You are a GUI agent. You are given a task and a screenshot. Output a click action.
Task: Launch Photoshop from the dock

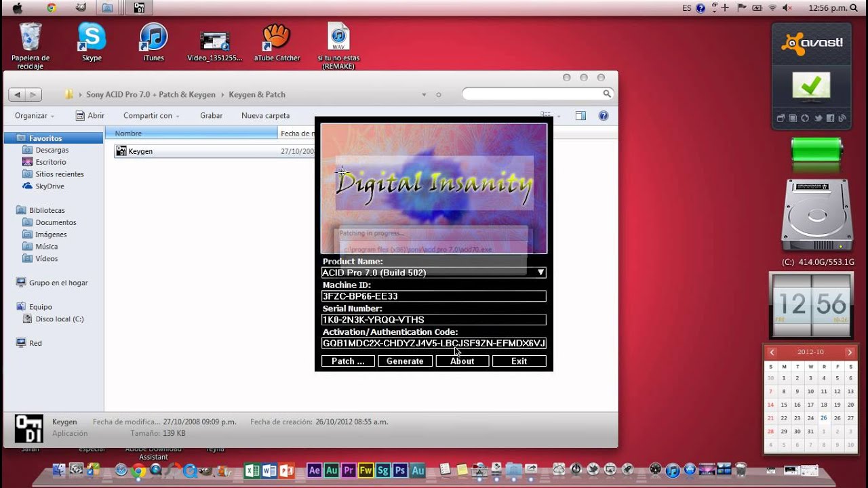click(x=400, y=470)
